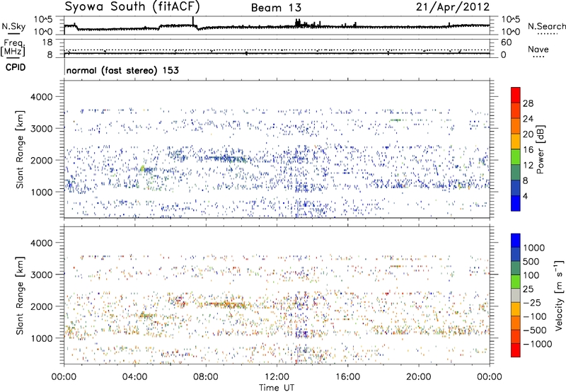Click the noise spike near 07:00 UT

tap(193, 21)
